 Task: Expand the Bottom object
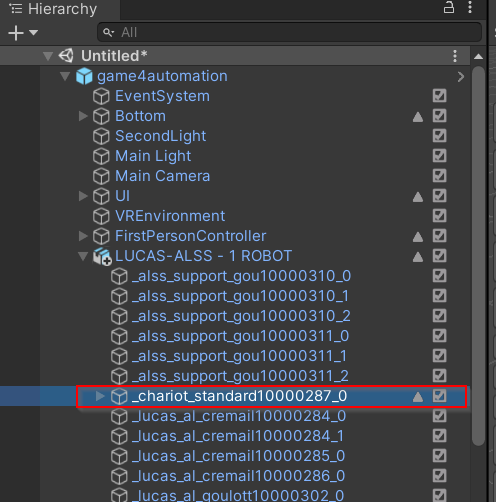83,116
